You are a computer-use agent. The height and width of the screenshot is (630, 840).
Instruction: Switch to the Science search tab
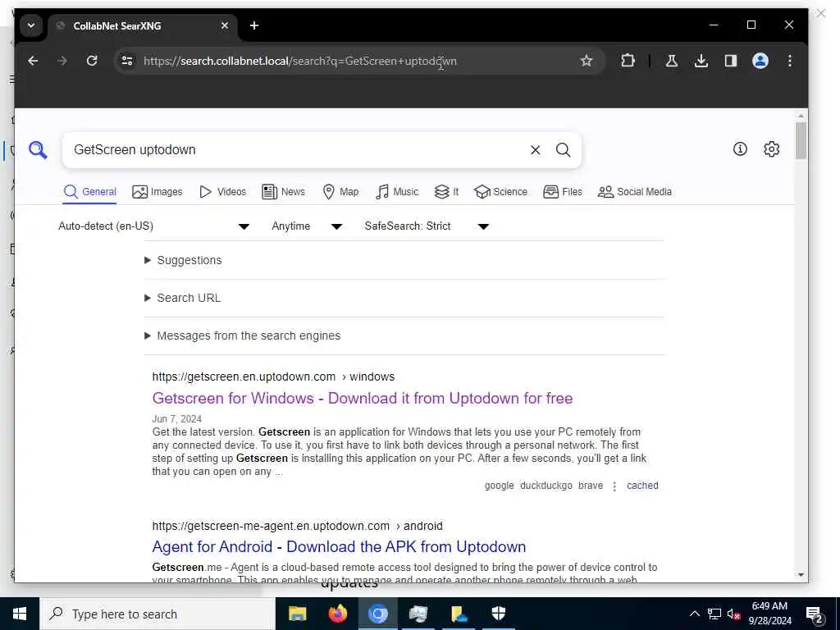[500, 192]
